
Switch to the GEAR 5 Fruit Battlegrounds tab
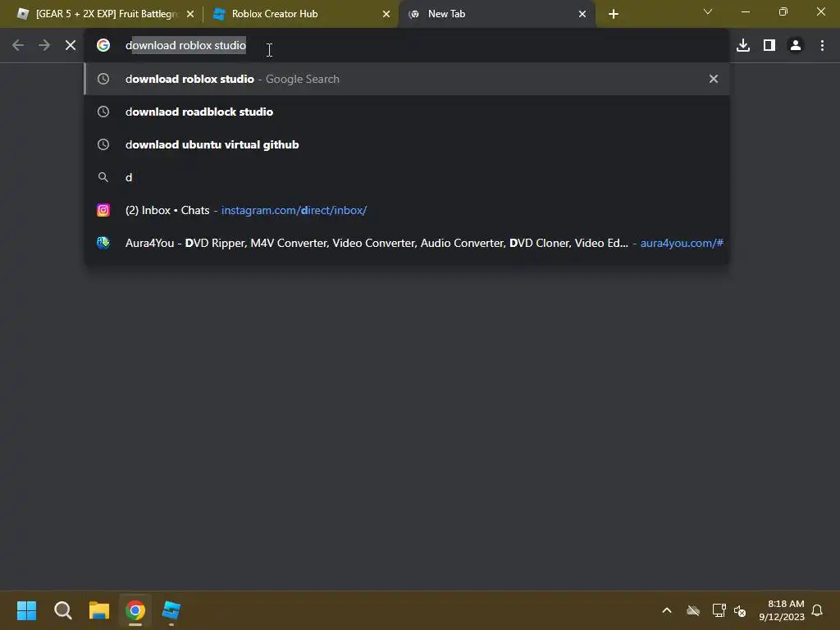(105, 14)
